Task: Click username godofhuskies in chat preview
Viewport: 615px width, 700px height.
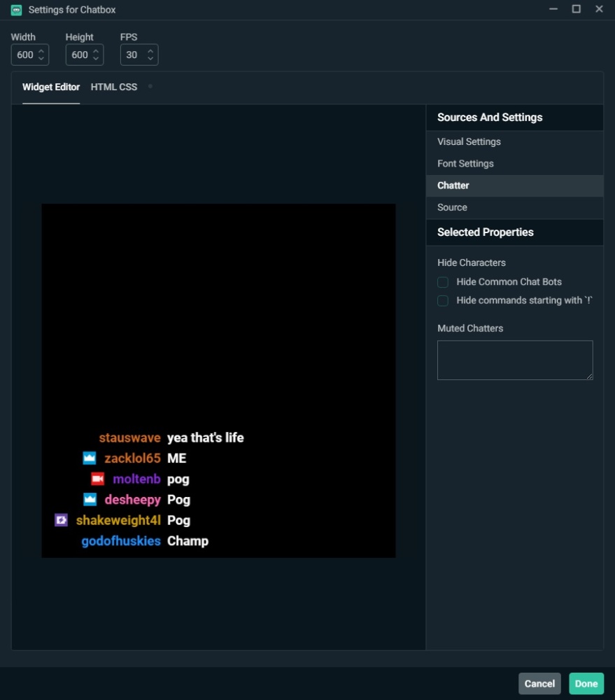Action: click(x=121, y=541)
